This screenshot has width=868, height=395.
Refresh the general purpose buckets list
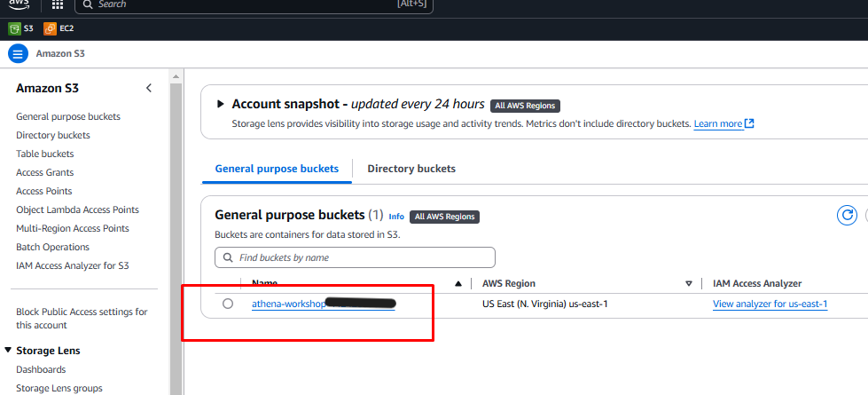[x=848, y=215]
